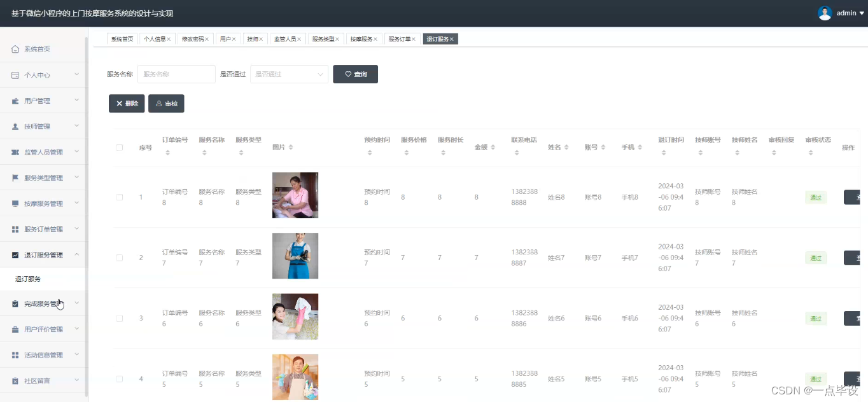Sort by the 图片 column arrows
Image resolution: width=868 pixels, height=402 pixels.
pos(291,148)
